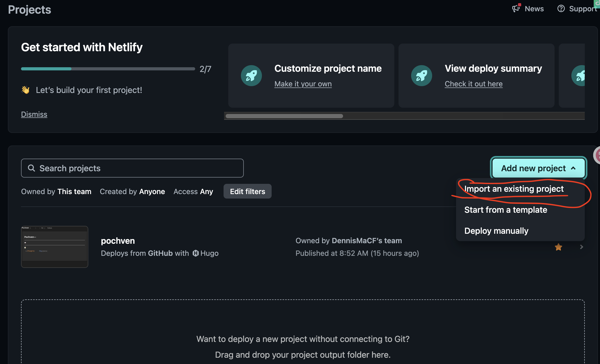Open the Edit filters button
The width and height of the screenshot is (600, 364).
pyautogui.click(x=247, y=191)
